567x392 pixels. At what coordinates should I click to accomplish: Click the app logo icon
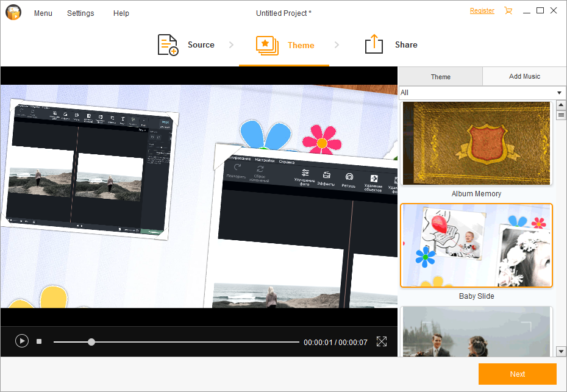pyautogui.click(x=13, y=12)
